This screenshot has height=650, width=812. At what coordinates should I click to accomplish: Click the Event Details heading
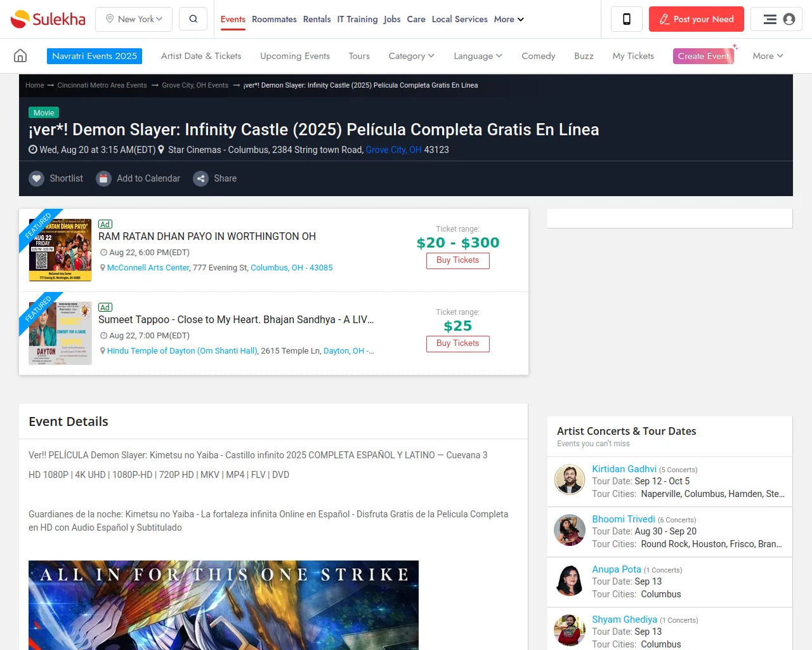pyautogui.click(x=69, y=421)
